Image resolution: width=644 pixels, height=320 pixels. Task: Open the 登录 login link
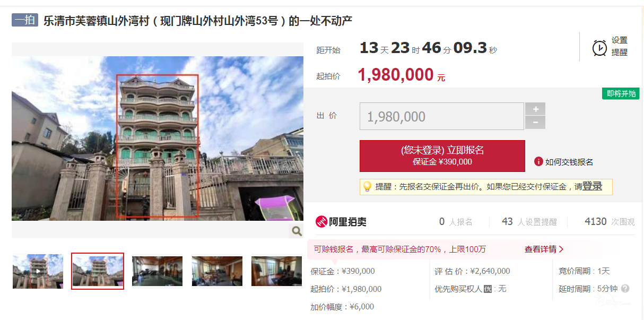[593, 186]
